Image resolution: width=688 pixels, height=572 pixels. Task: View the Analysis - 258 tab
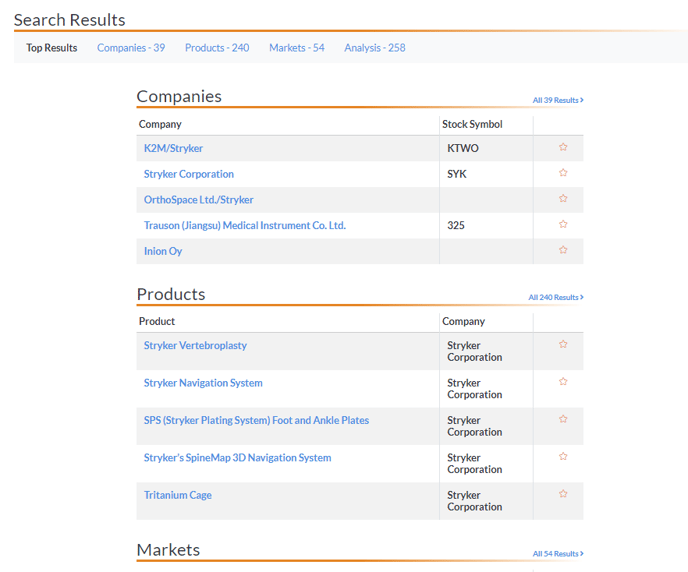(x=375, y=48)
